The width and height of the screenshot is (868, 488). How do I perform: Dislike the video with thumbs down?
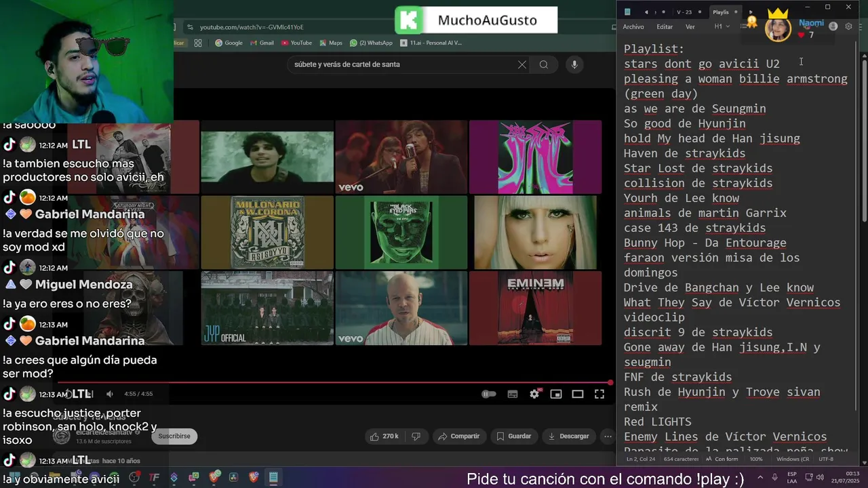(x=416, y=436)
